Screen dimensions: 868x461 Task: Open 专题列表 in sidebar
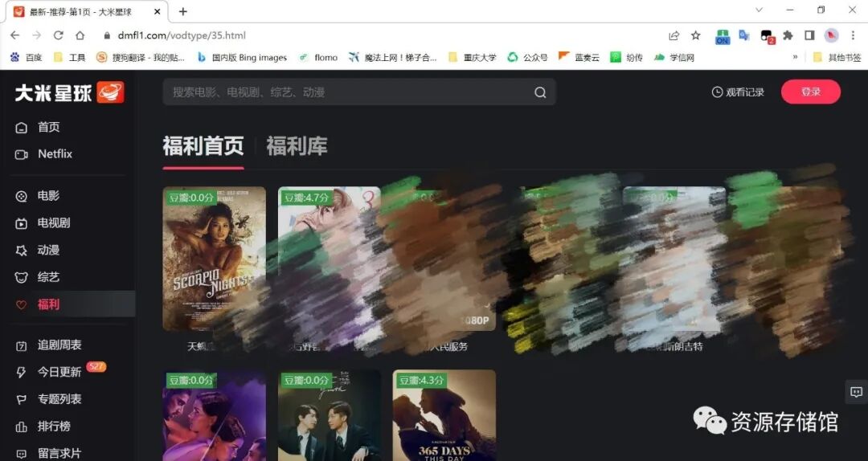tap(48, 400)
